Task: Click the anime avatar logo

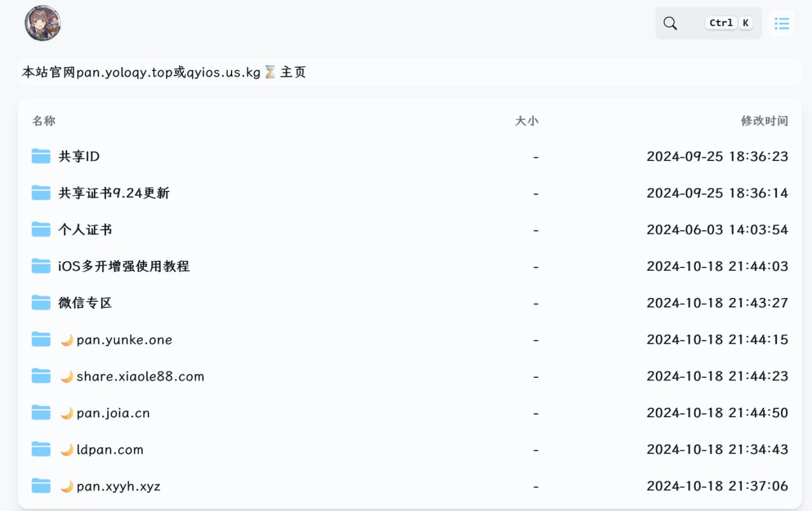Action: coord(43,23)
